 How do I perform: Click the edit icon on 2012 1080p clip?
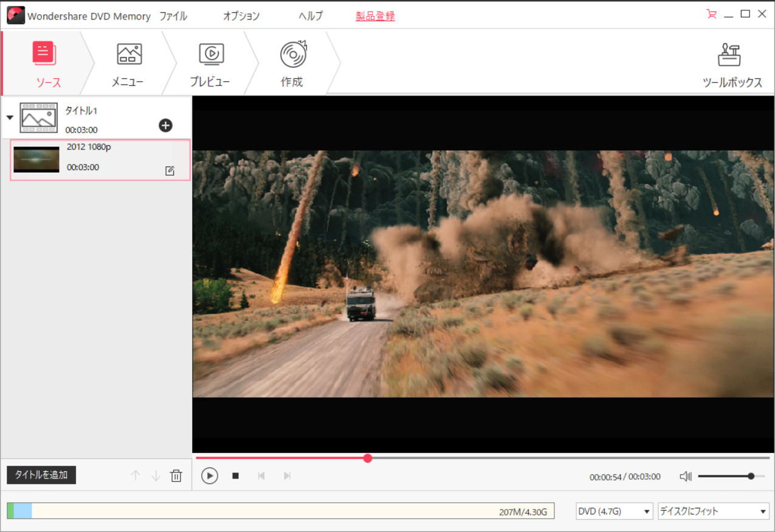coord(170,171)
